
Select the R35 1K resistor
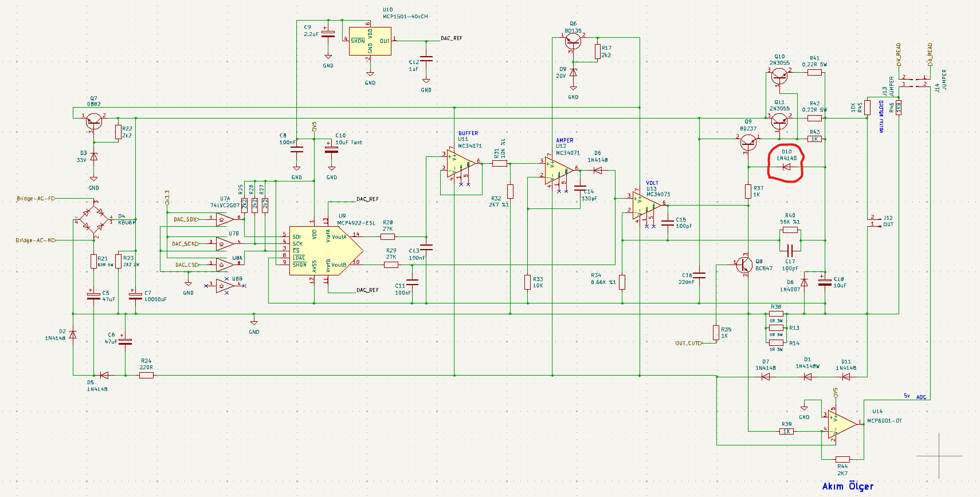[x=716, y=333]
